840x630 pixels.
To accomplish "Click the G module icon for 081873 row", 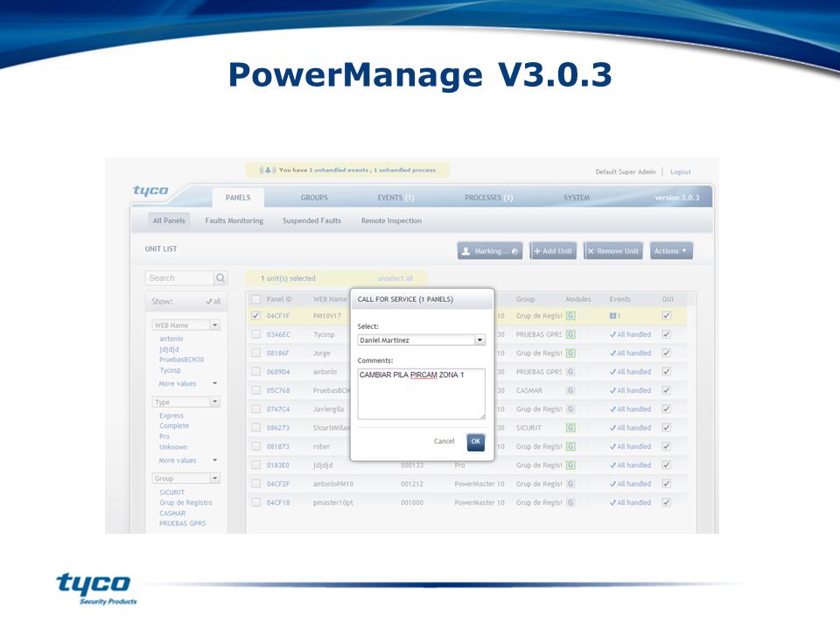I will pos(570,446).
